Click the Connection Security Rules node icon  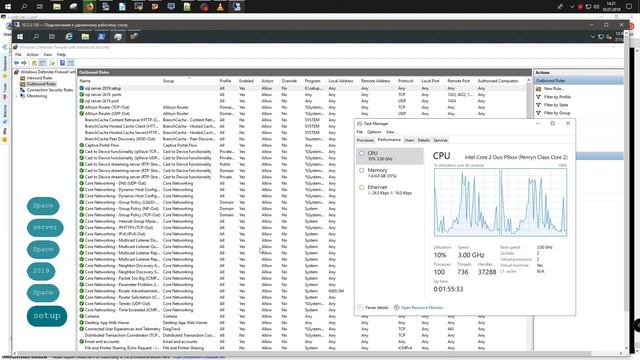[x=23, y=90]
